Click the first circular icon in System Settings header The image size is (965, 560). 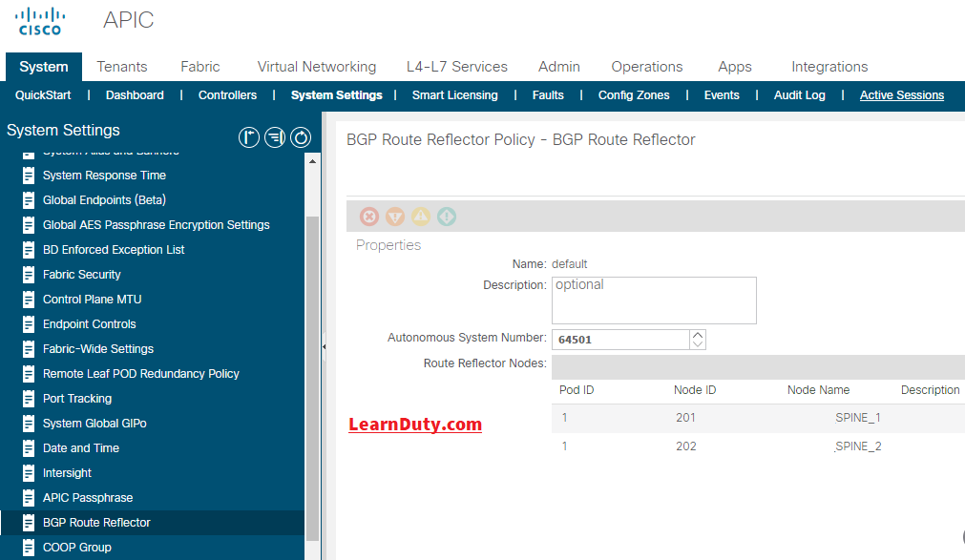(x=248, y=137)
